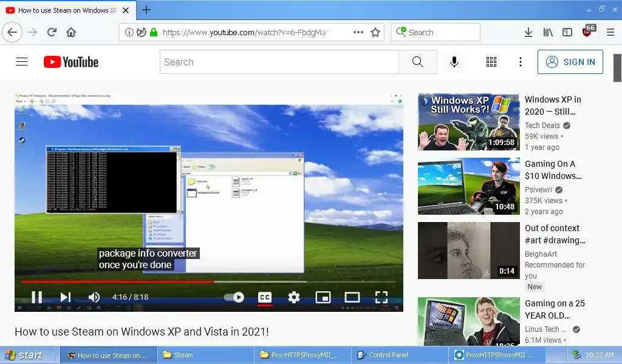Switch to Control Panel taskbar item
The height and width of the screenshot is (364, 622).
pyautogui.click(x=400, y=356)
